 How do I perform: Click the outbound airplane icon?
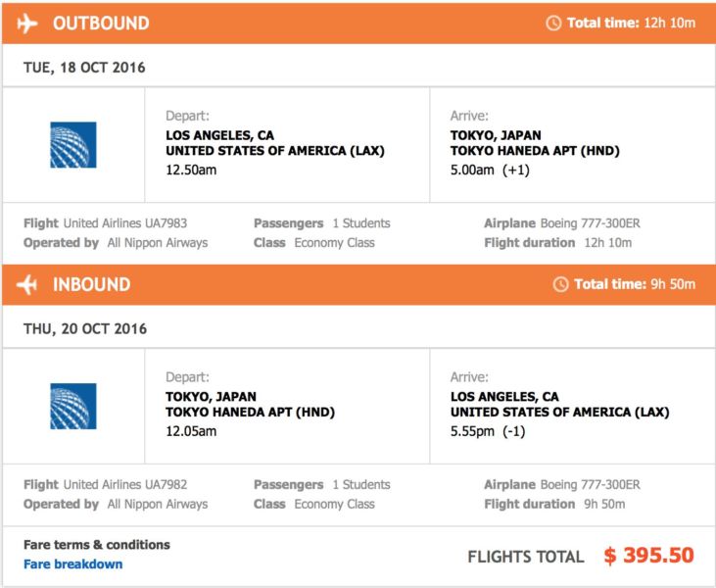27,23
